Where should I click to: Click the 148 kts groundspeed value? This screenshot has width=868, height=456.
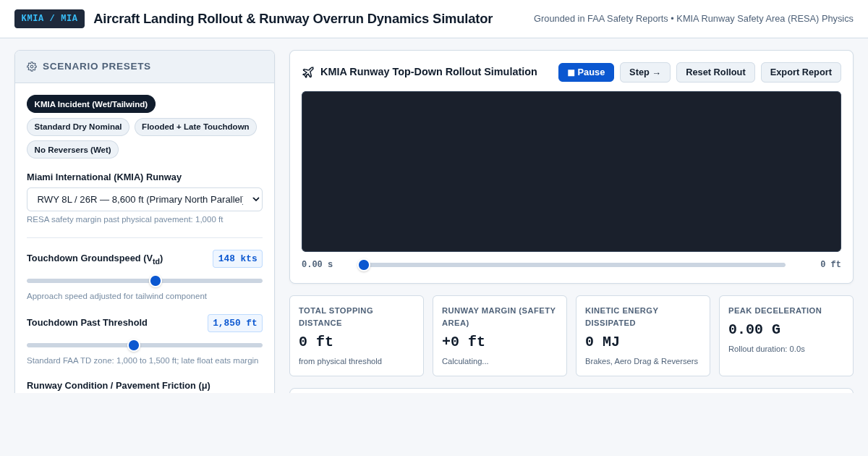(x=237, y=259)
